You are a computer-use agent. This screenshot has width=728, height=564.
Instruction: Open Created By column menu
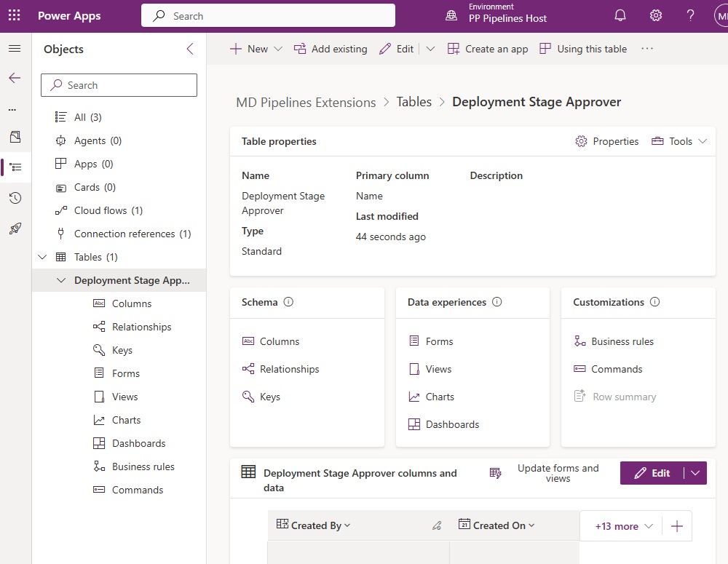(x=347, y=525)
